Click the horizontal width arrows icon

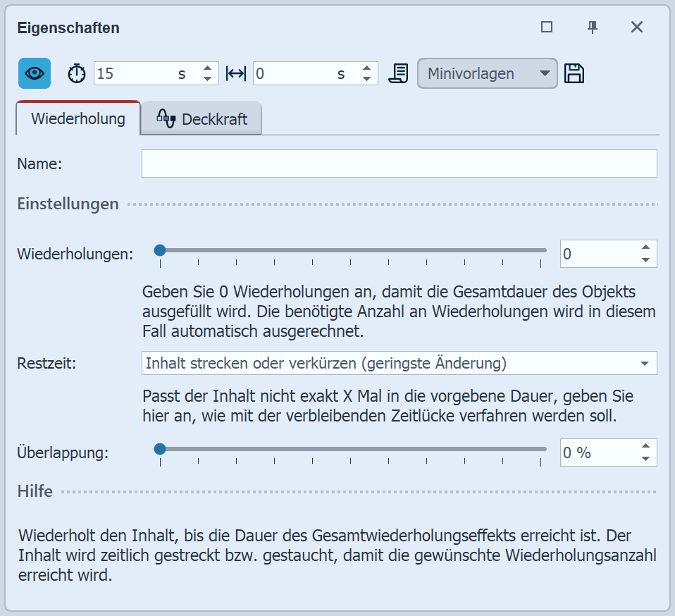click(235, 73)
